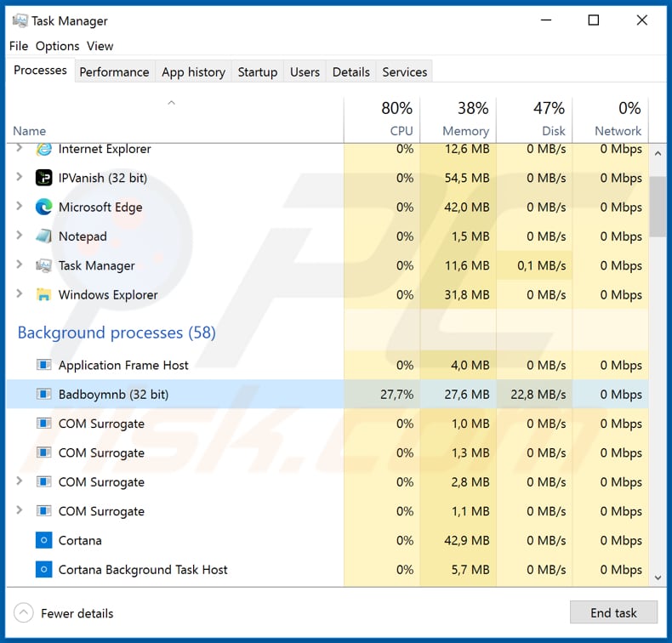The width and height of the screenshot is (672, 643).
Task: Click the 22,8 MB/s disk value
Action: [x=538, y=394]
